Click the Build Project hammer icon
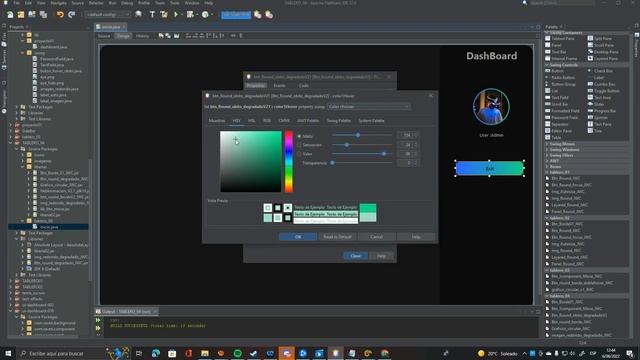 pos(152,15)
